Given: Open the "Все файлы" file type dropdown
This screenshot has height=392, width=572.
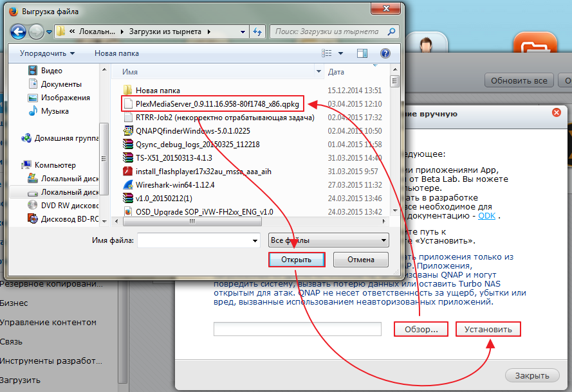Looking at the screenshot, I should pyautogui.click(x=328, y=240).
